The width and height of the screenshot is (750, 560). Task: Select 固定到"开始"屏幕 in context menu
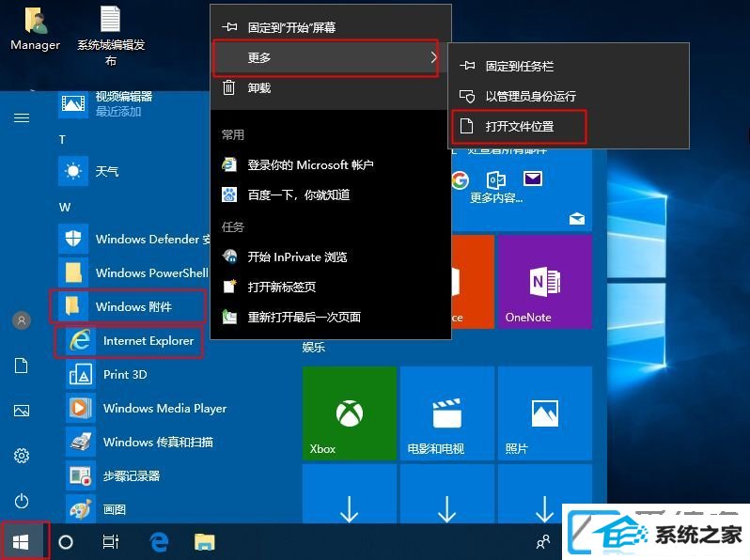pyautogui.click(x=331, y=27)
